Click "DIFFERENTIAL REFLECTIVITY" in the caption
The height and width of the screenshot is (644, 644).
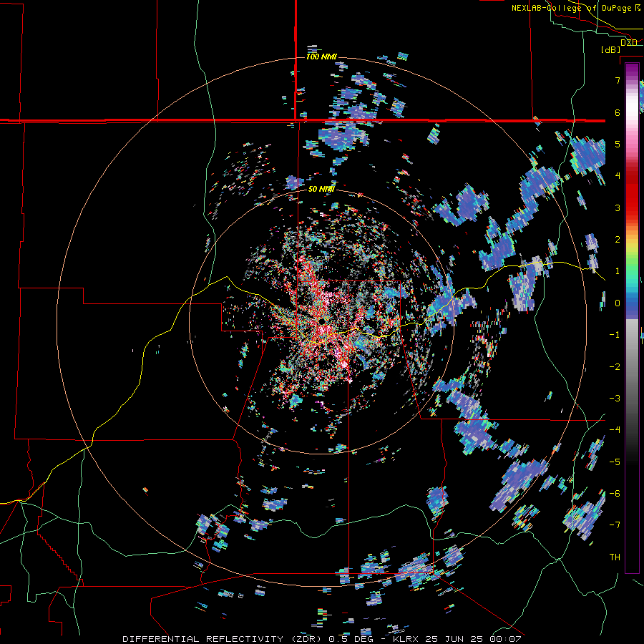(203, 639)
